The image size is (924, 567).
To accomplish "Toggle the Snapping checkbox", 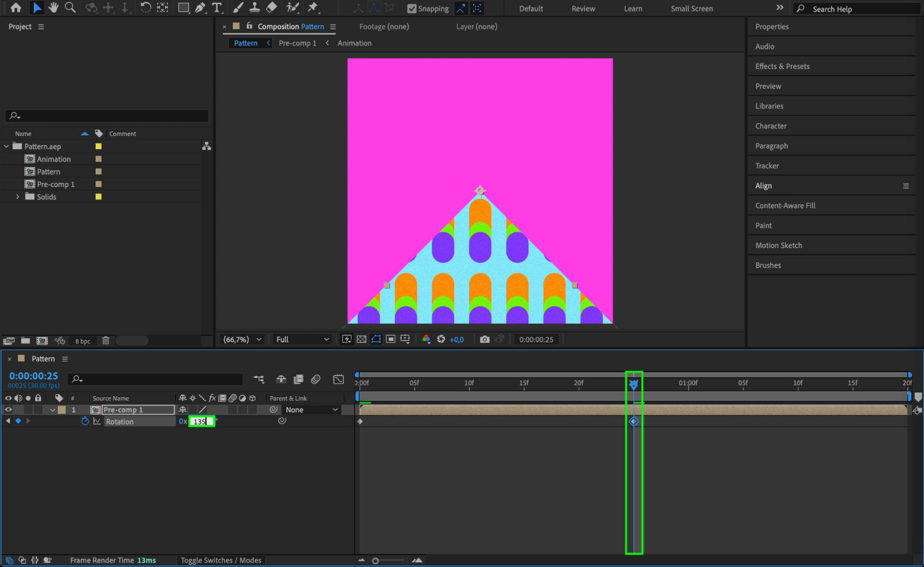I will click(x=411, y=8).
